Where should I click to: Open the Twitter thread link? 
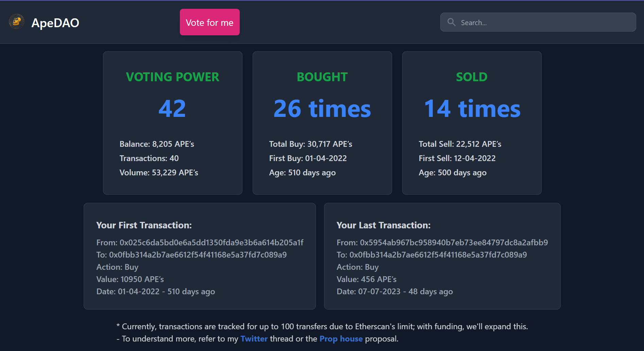[x=254, y=339]
